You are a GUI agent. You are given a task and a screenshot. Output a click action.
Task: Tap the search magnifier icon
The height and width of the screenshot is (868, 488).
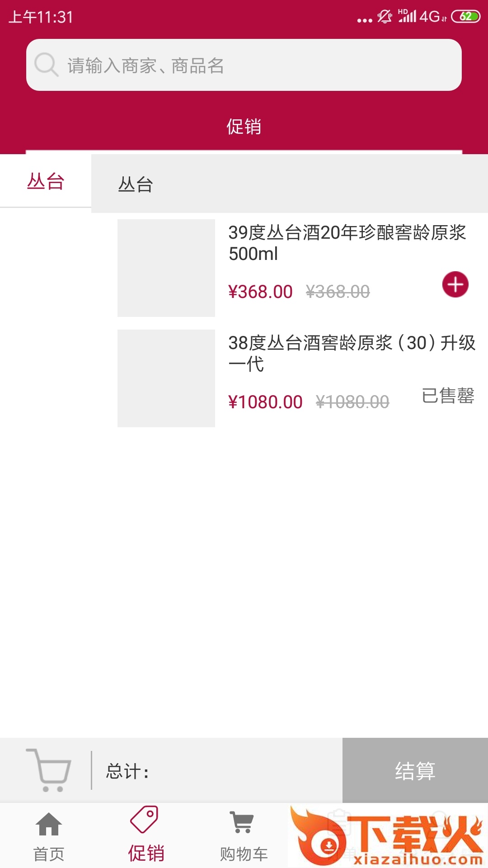(x=47, y=65)
